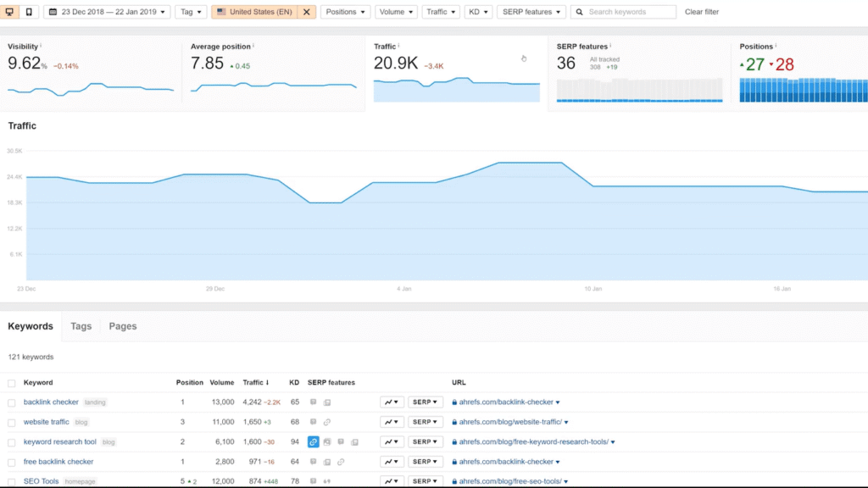The width and height of the screenshot is (868, 488).
Task: Click the highlighted sitelinks icon for keyword research tool
Action: pos(313,441)
